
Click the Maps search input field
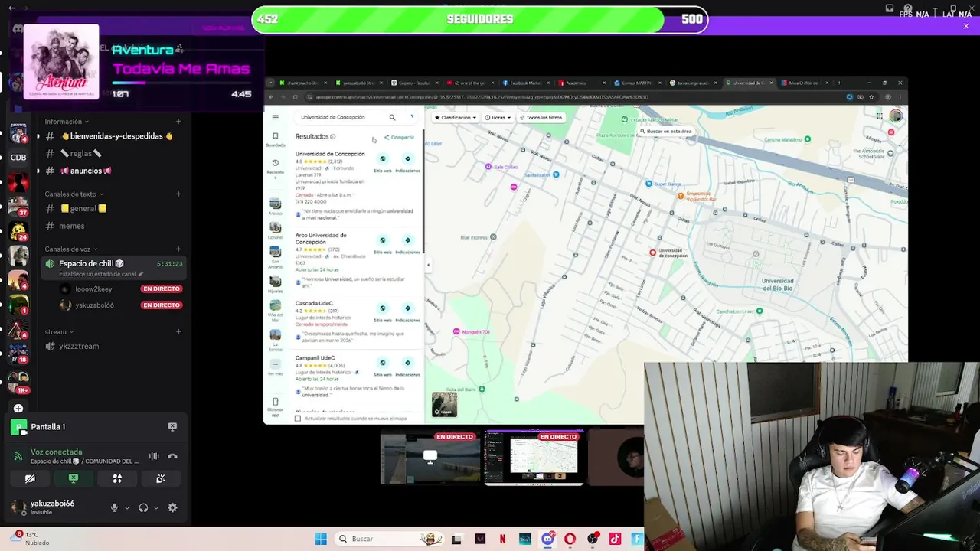pos(341,117)
